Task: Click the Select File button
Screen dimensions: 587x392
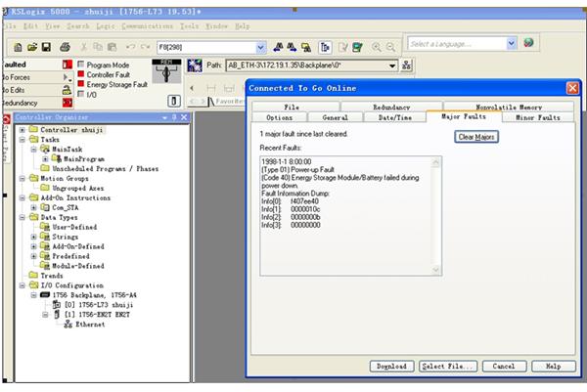Action: tap(446, 366)
